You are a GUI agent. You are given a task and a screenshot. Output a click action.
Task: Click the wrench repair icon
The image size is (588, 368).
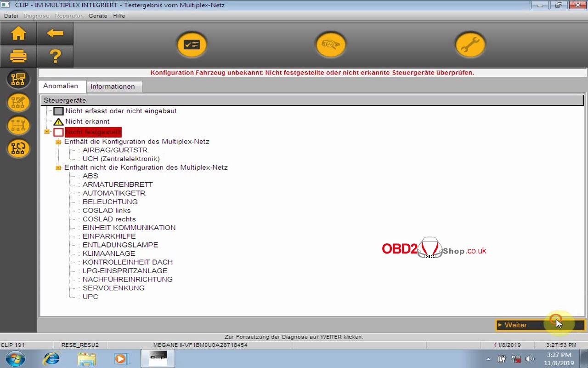pos(469,45)
